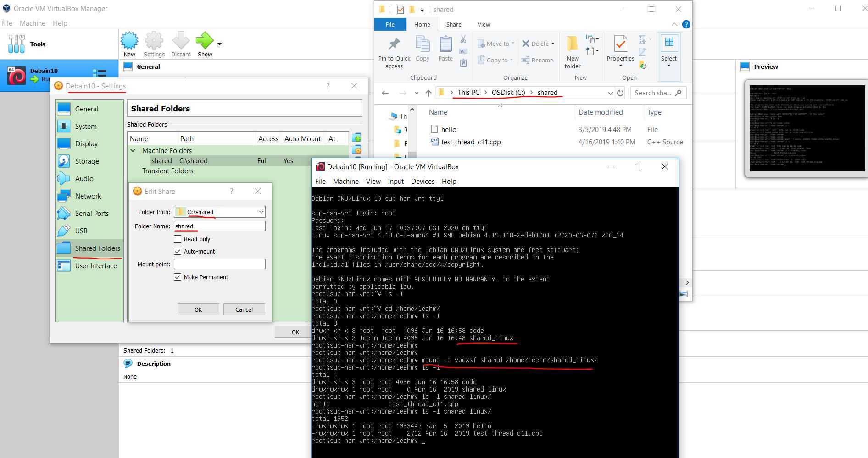Select the Tools icon in VirtualBox Manager
868x458 pixels.
tap(17, 44)
